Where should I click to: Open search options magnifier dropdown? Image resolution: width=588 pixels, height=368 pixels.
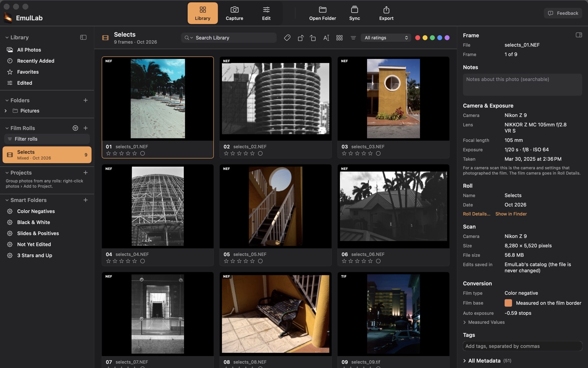[189, 38]
